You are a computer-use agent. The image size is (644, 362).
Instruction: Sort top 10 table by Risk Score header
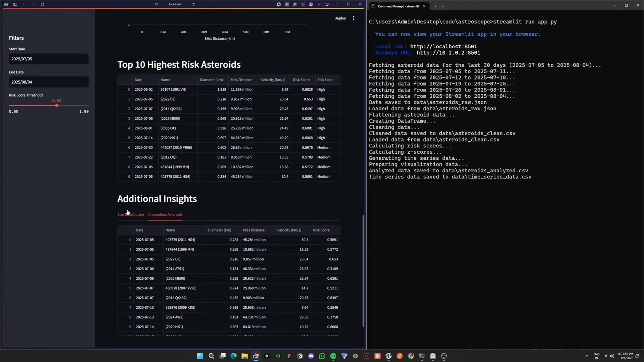301,80
